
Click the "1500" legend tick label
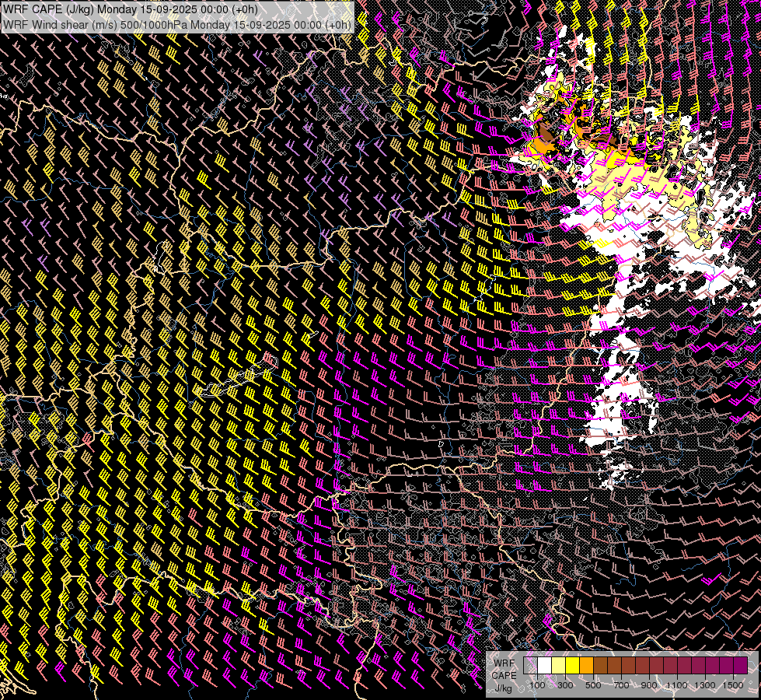point(733,685)
